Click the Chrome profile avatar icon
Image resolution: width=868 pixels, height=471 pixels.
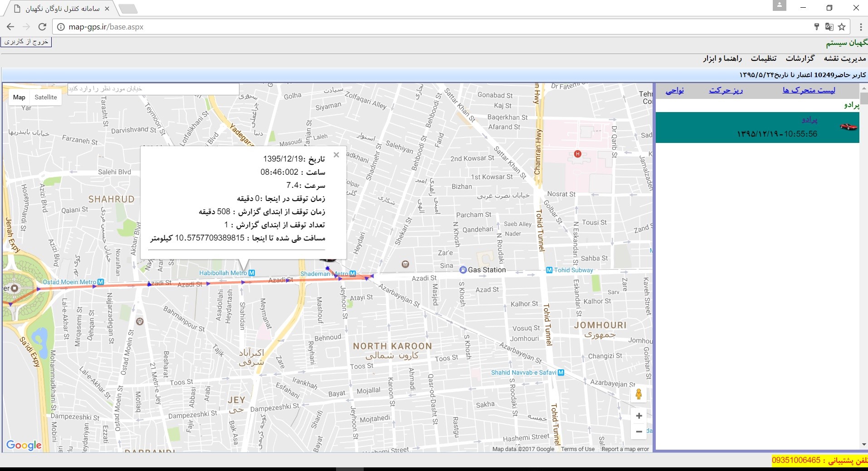pos(779,5)
